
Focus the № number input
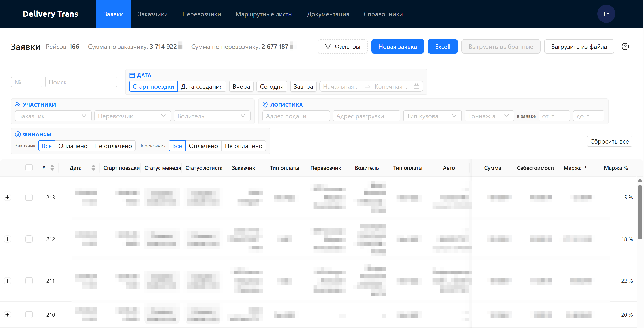(26, 82)
